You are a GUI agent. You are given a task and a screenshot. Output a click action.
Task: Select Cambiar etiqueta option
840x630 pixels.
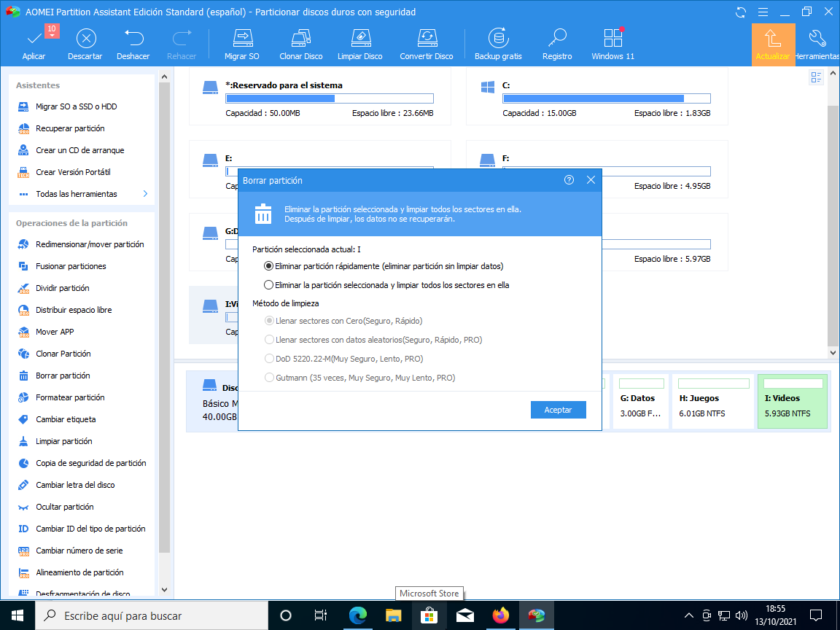(66, 419)
